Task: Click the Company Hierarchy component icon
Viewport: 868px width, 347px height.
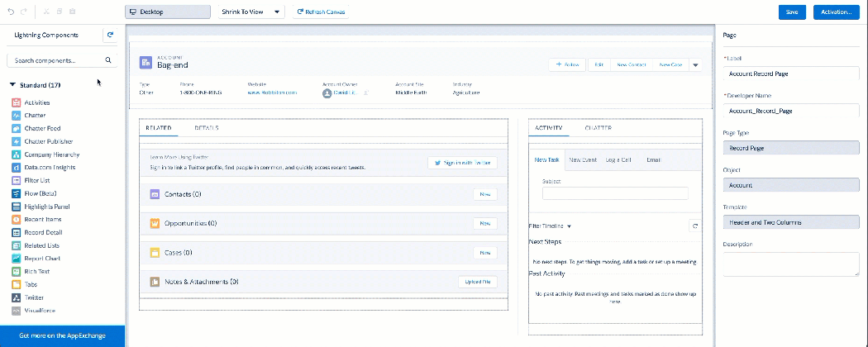Action: tap(16, 154)
